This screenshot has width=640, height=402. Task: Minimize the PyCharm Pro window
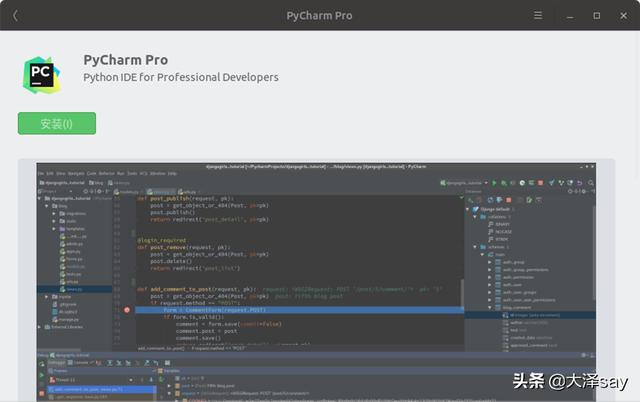[570, 16]
